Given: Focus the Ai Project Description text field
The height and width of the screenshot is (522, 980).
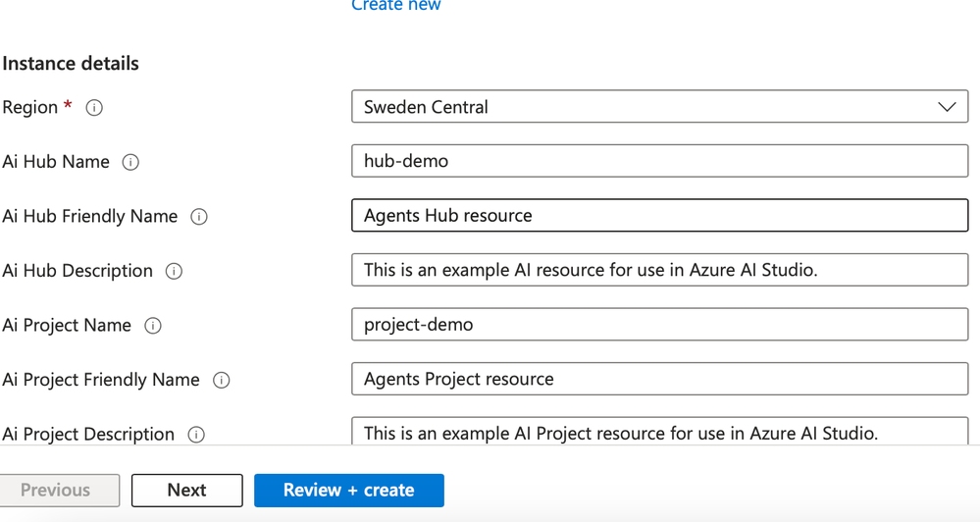Looking at the screenshot, I should pyautogui.click(x=659, y=432).
